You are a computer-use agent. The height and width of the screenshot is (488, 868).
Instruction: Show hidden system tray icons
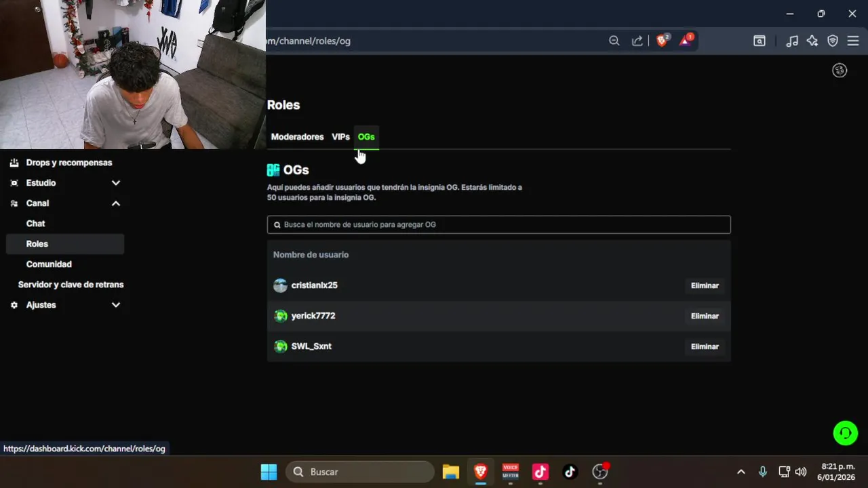[x=741, y=472]
